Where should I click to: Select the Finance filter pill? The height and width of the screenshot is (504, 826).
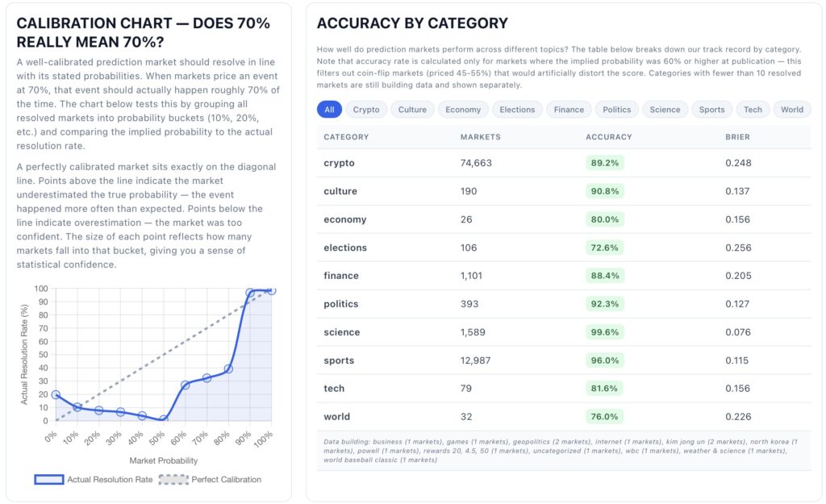pos(569,110)
